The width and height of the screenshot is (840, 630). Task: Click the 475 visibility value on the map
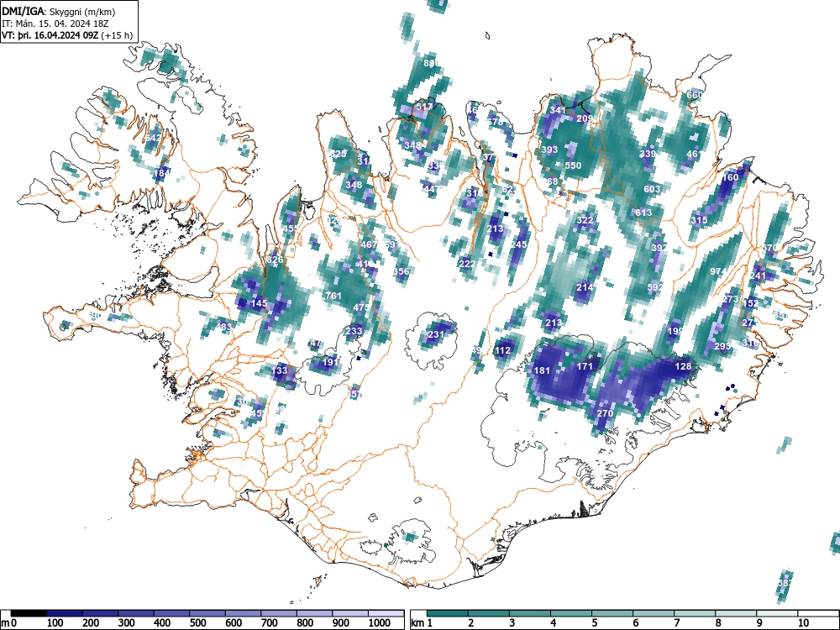(361, 307)
